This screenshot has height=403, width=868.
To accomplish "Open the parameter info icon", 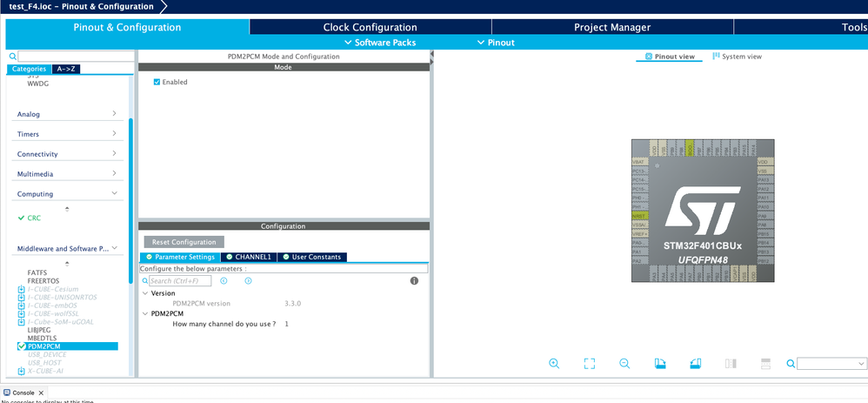I will pyautogui.click(x=414, y=281).
